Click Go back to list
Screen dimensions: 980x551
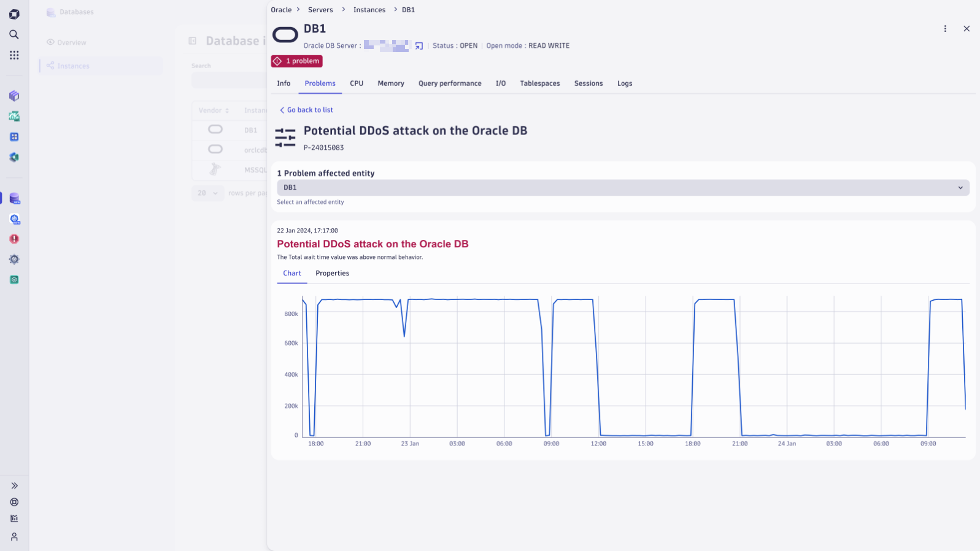pos(306,110)
